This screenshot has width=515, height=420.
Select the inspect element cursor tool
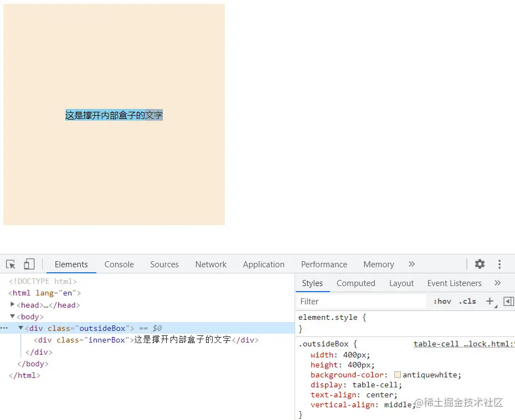point(10,264)
